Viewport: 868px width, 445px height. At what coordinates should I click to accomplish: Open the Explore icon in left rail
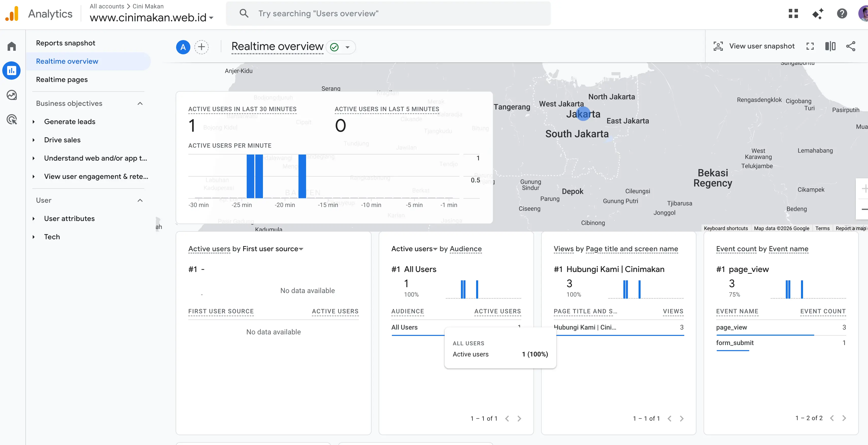[12, 95]
